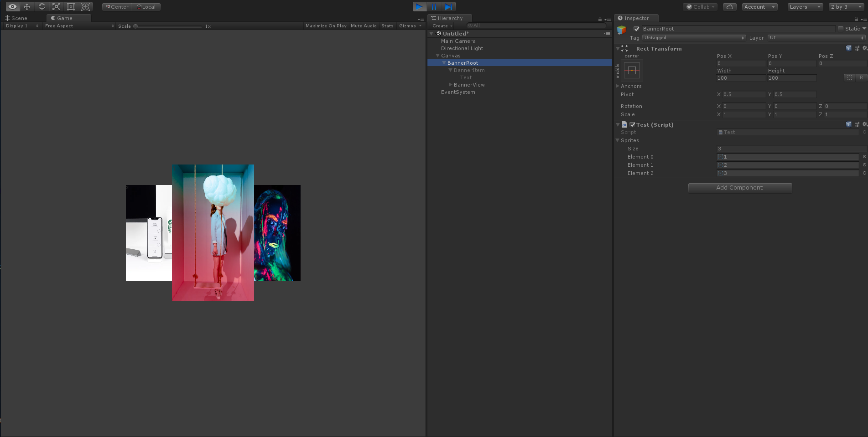
Task: Select the Scale tool
Action: pyautogui.click(x=56, y=7)
